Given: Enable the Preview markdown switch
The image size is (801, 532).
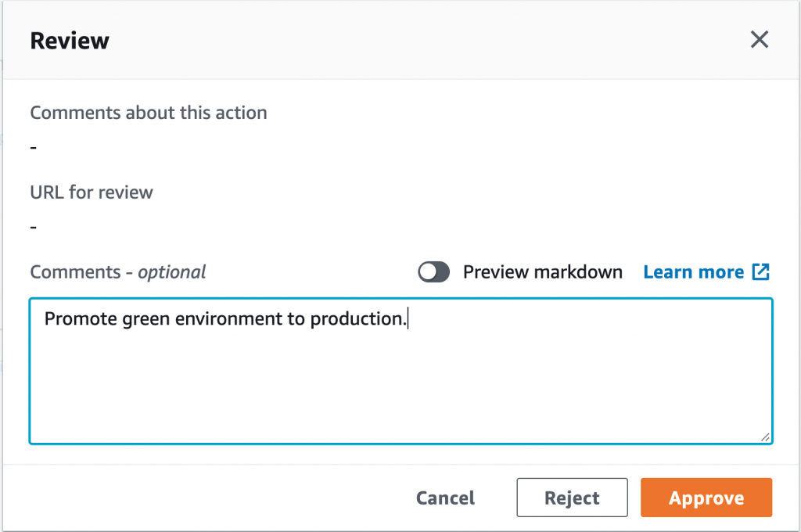Looking at the screenshot, I should click(434, 272).
